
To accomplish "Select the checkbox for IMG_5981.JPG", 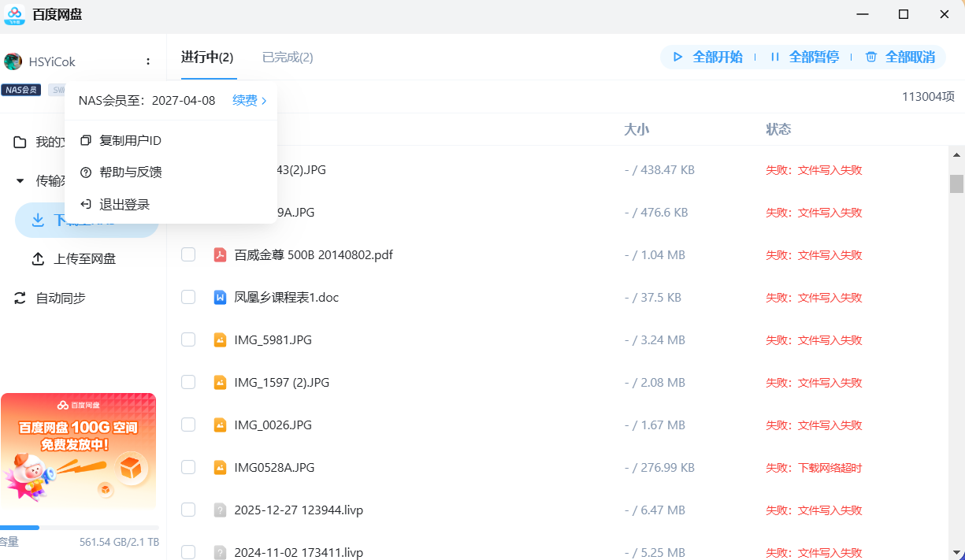I will pos(188,339).
